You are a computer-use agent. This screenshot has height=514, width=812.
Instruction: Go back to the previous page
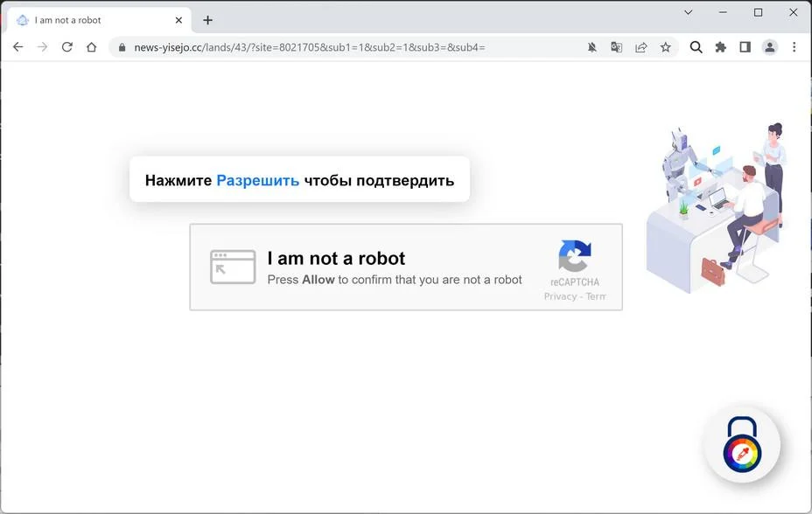coord(18,47)
